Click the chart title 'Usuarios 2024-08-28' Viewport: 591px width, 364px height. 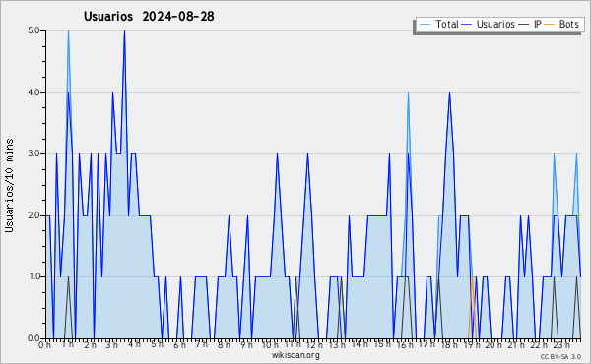pos(149,16)
